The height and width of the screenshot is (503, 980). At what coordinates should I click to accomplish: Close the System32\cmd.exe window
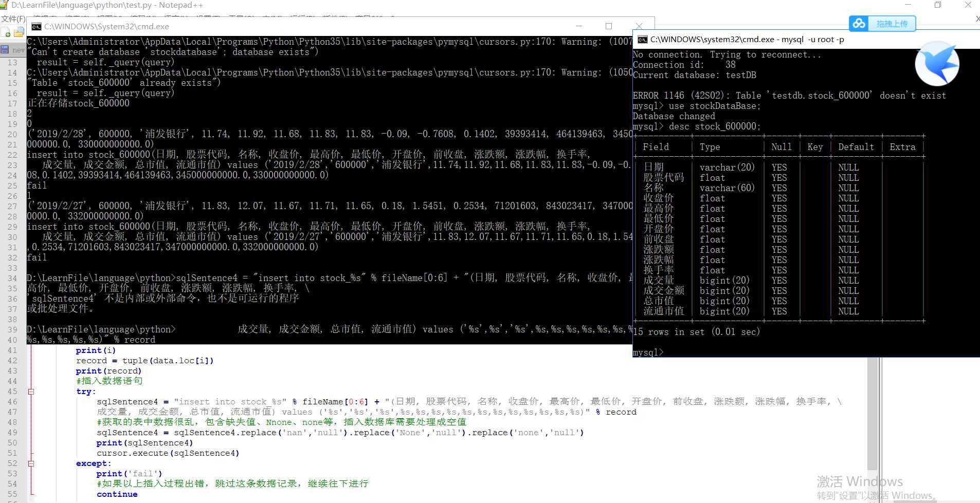639,26
